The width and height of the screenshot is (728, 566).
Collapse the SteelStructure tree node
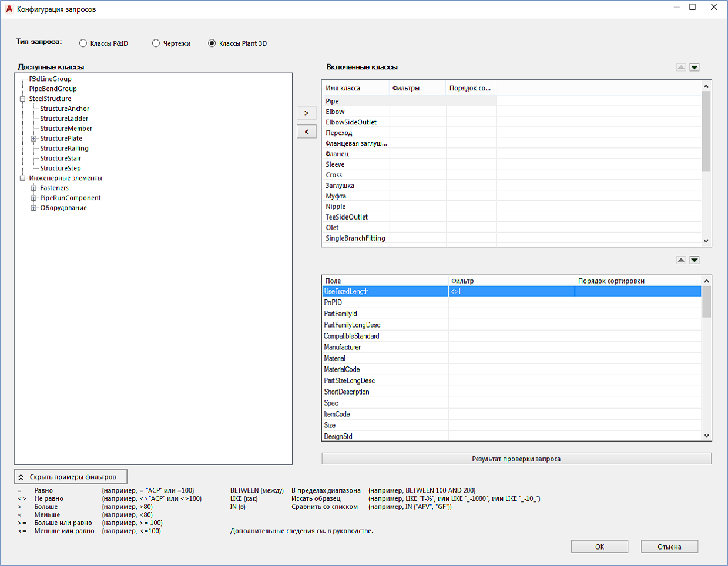[x=22, y=99]
